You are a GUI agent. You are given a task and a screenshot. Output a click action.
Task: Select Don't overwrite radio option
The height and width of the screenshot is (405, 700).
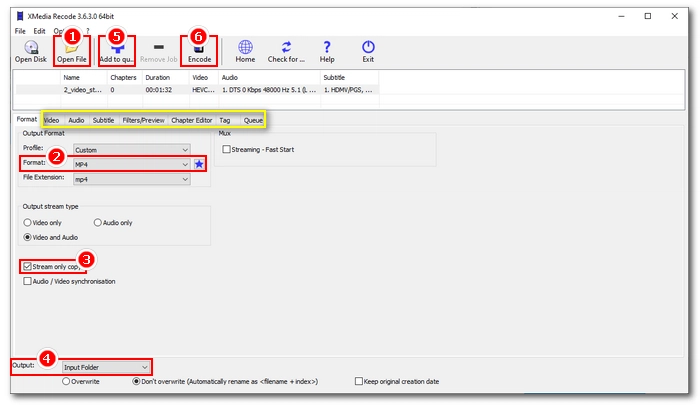click(136, 381)
